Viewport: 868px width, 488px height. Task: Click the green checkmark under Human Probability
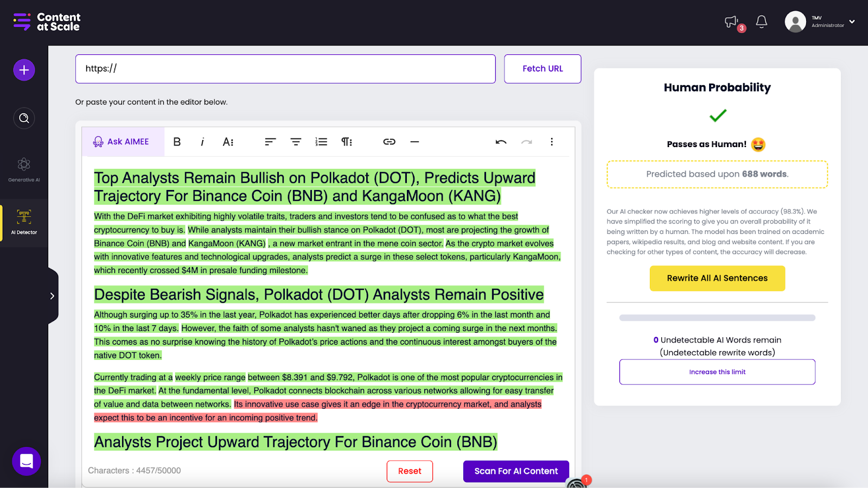pyautogui.click(x=718, y=115)
